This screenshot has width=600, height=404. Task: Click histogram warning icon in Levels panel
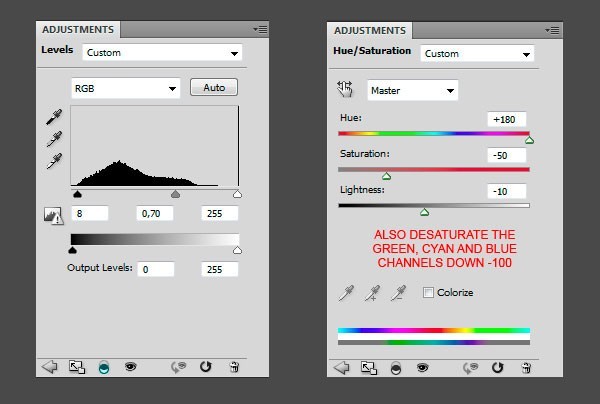tap(53, 215)
